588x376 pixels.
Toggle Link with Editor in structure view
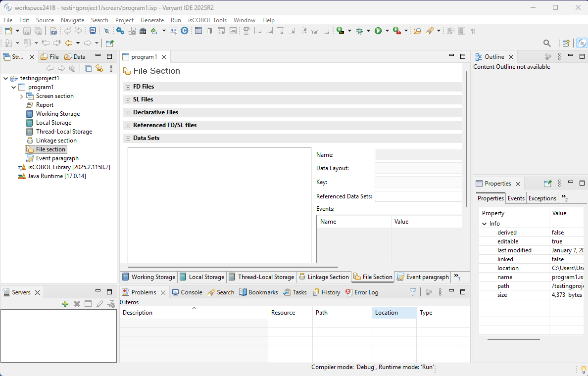[99, 69]
